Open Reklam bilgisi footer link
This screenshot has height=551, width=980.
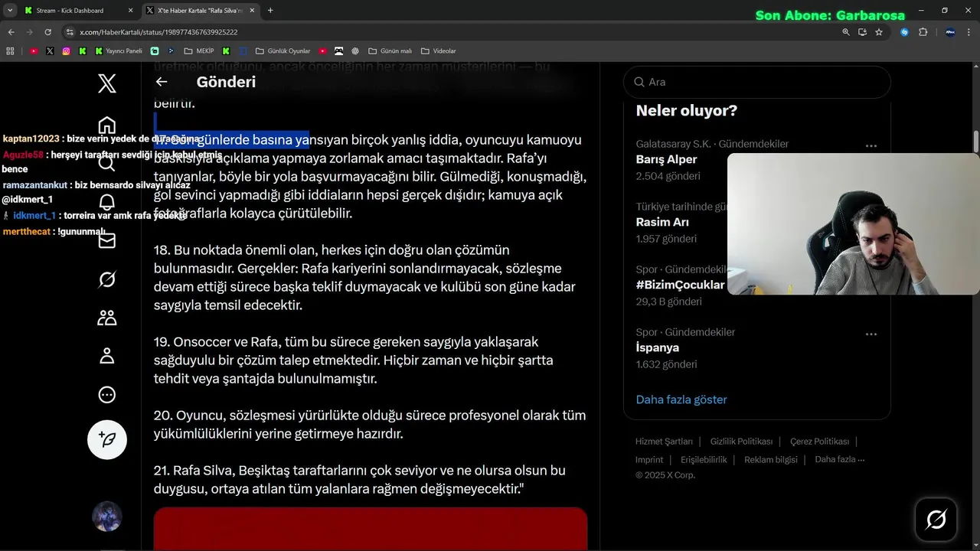[771, 460]
